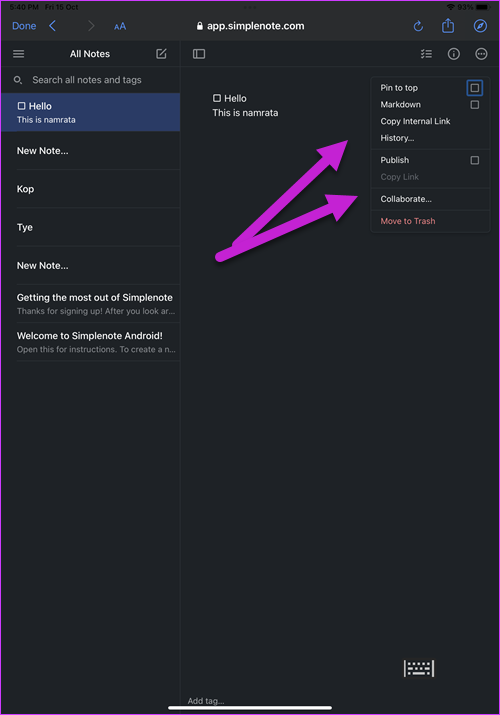Click the search notes and tags field
This screenshot has width=500, height=715.
tap(90, 80)
